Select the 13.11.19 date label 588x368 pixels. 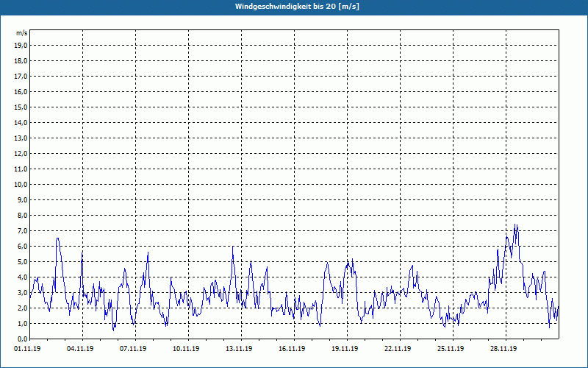239,349
